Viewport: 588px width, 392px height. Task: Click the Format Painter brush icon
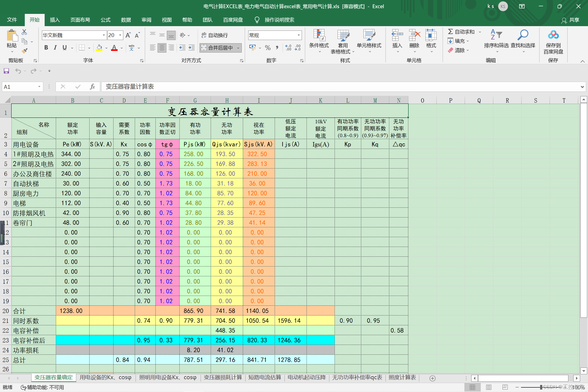(25, 51)
